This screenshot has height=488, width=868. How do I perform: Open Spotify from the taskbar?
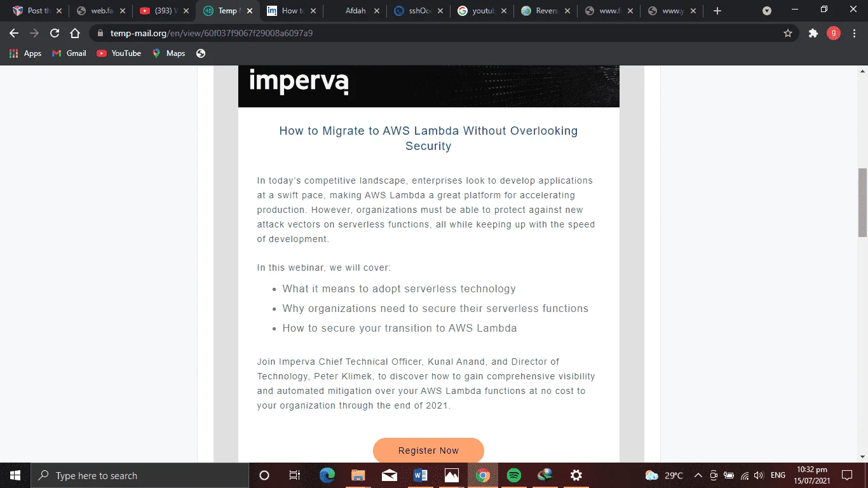[x=514, y=475]
